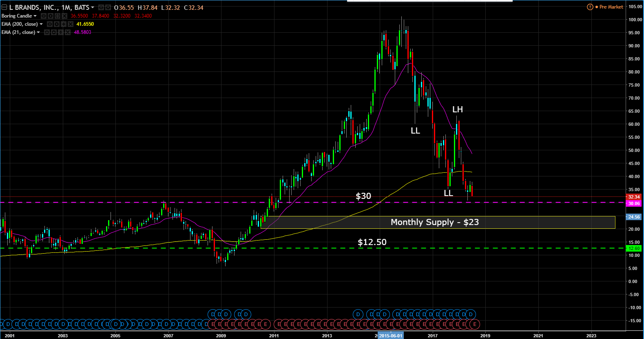This screenshot has height=339, width=644.
Task: Select the 'LL' annotation beneath LH near 35.00
Action: point(448,193)
